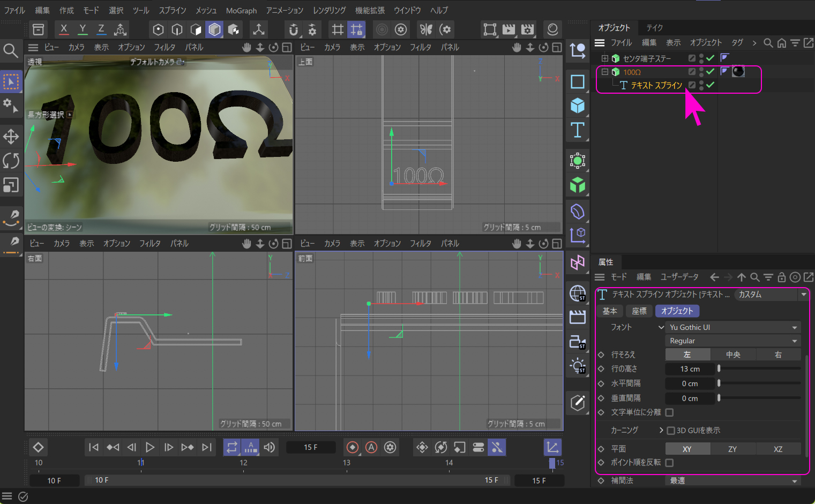Select the ZY plane button
This screenshot has height=504, width=815.
coord(732,449)
